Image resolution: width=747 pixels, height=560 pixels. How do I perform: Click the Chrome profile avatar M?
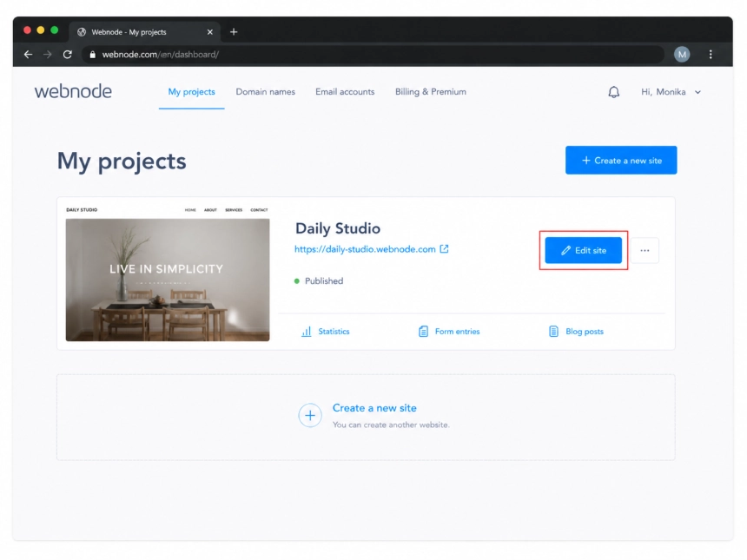[x=682, y=55]
